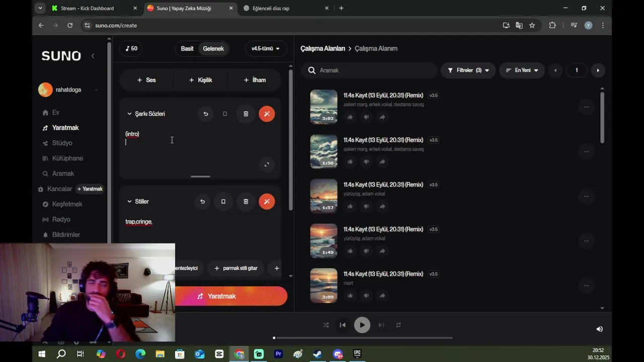The height and width of the screenshot is (362, 644).
Task: Open more options for the 1:57 song
Action: point(586,196)
